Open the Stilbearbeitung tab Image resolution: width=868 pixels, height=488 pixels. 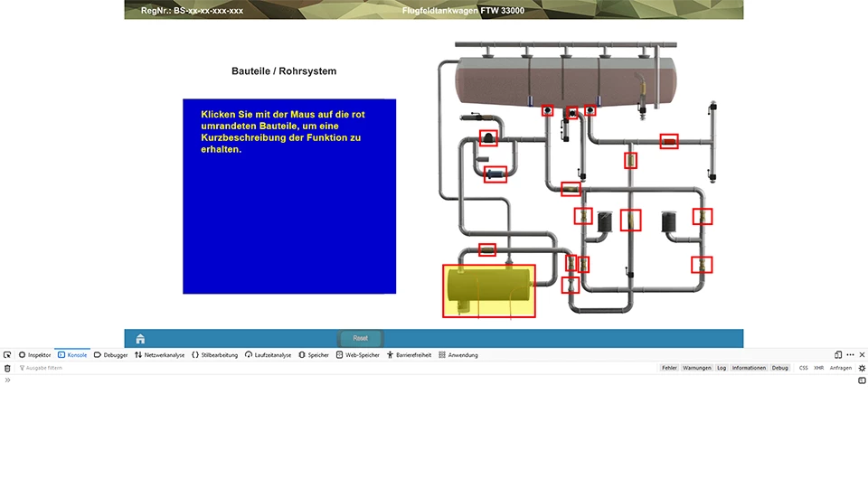[215, 355]
